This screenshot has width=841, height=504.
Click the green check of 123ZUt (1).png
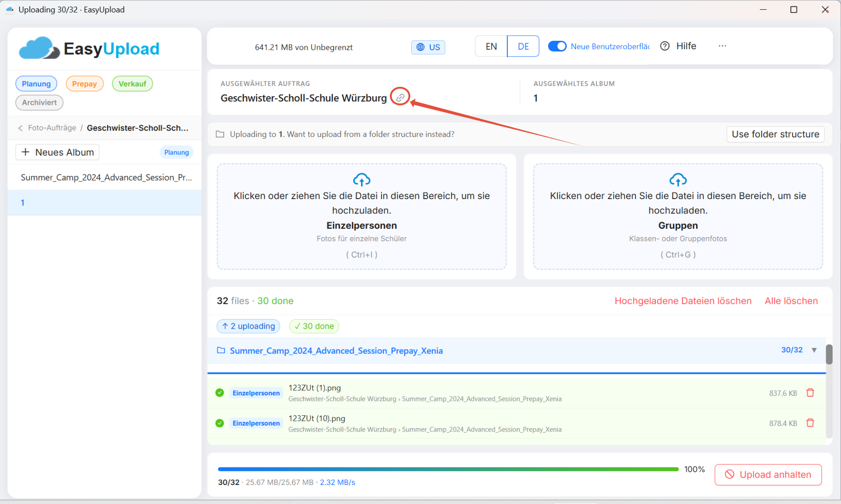click(x=220, y=393)
